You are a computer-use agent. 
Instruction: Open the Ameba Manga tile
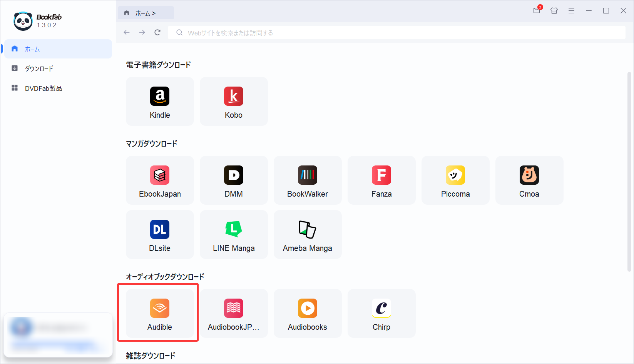click(x=308, y=234)
